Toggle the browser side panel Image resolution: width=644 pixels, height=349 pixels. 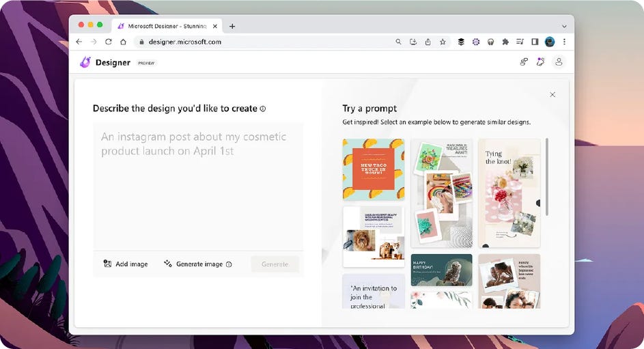(x=535, y=42)
